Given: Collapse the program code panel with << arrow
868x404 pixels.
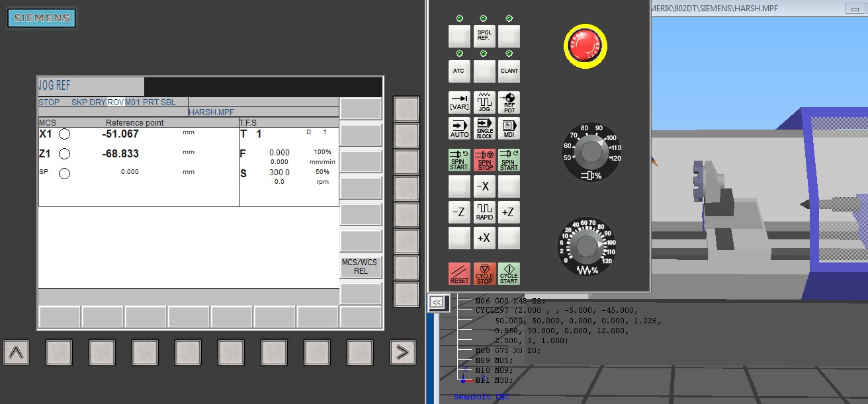Looking at the screenshot, I should pos(437,301).
